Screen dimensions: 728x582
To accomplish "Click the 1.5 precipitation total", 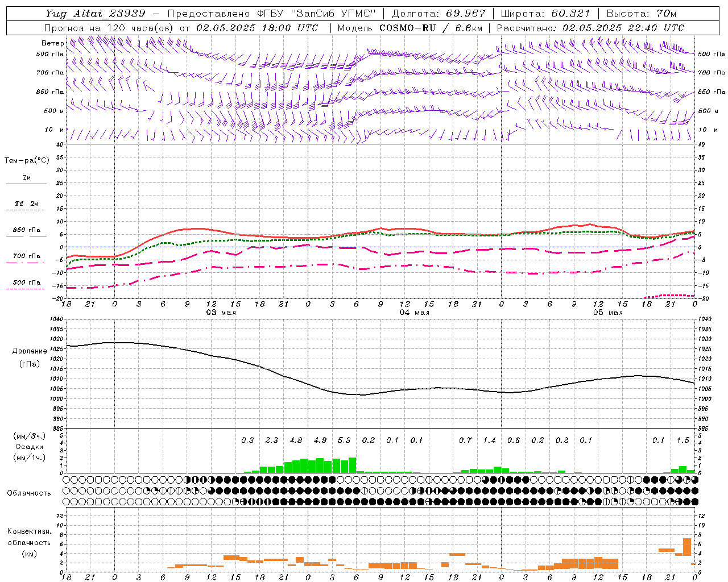I will tap(682, 440).
